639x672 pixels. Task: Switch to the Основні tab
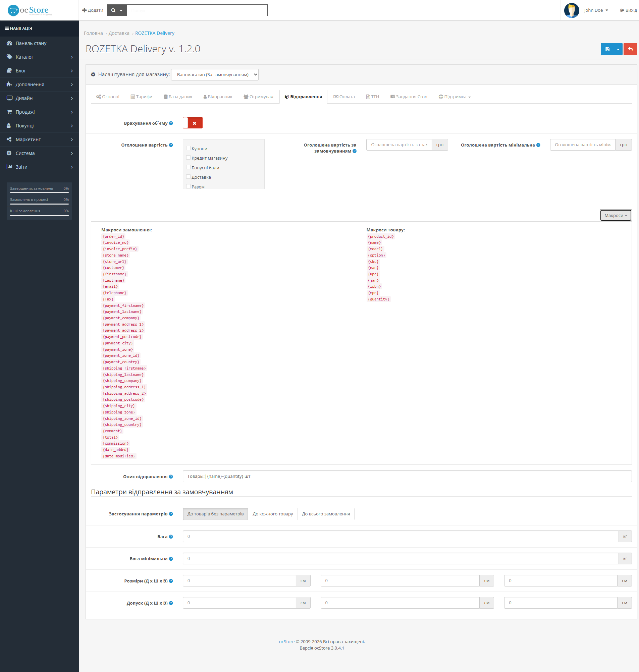(108, 97)
